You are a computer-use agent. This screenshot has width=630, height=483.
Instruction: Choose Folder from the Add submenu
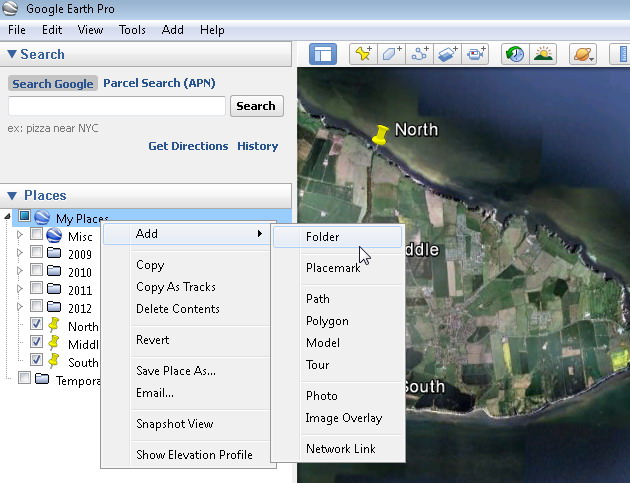[x=338, y=237]
